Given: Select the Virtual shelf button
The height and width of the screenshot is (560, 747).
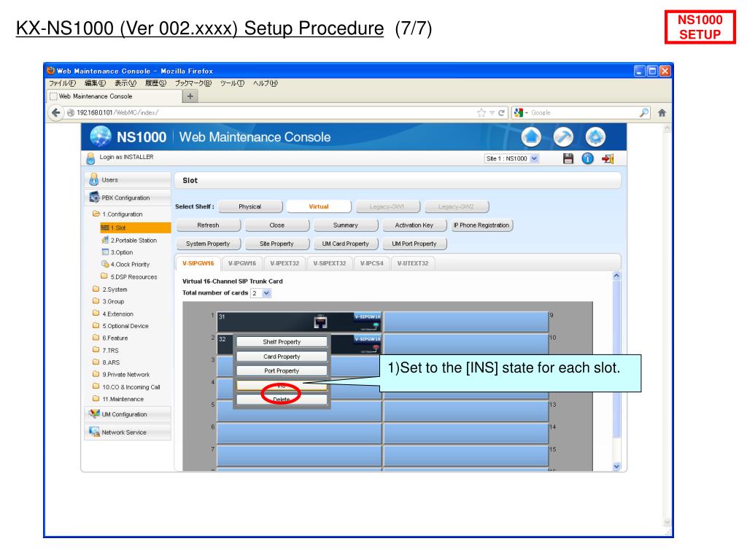Looking at the screenshot, I should point(319,206).
